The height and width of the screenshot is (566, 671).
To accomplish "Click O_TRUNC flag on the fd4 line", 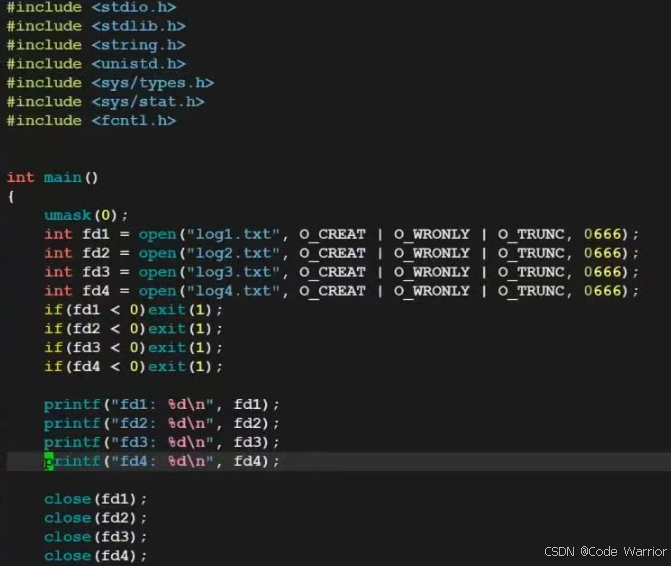I will pos(531,291).
